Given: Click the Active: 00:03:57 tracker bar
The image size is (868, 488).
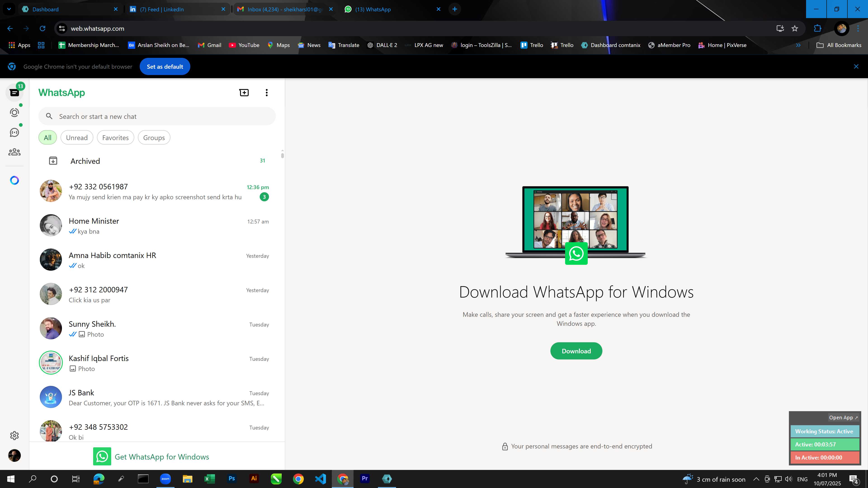Looking at the screenshot, I should coord(825,444).
